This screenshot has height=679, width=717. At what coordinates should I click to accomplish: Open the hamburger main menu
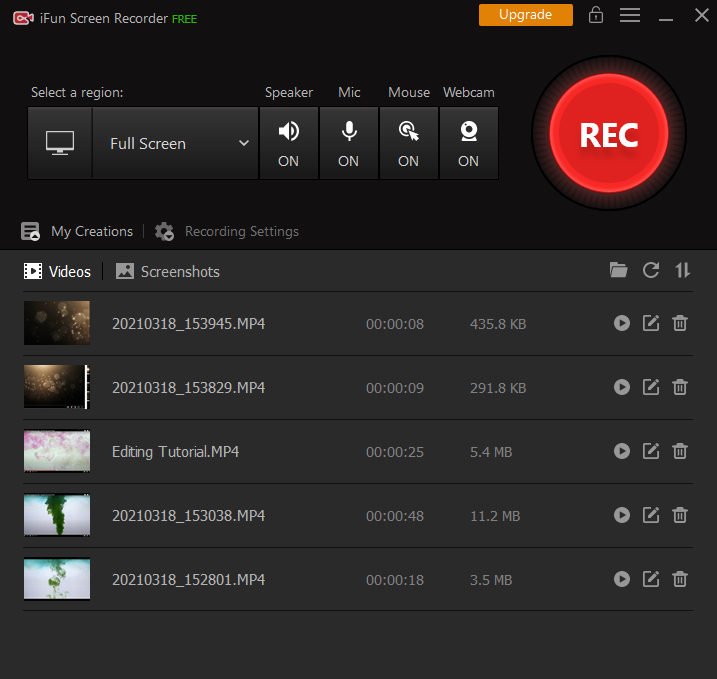tap(630, 15)
